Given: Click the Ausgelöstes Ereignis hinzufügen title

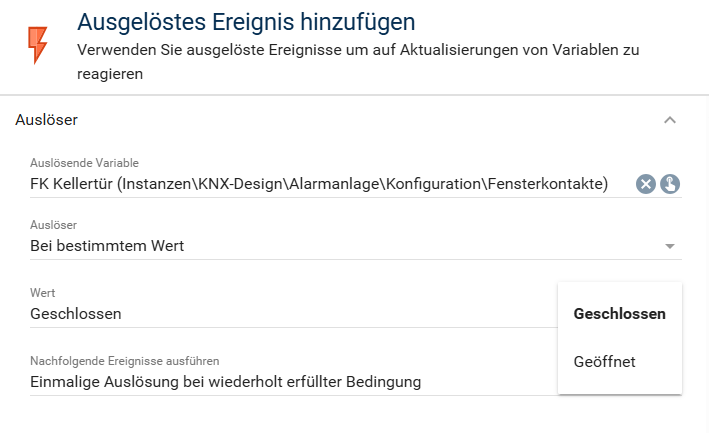Looking at the screenshot, I should (x=246, y=22).
